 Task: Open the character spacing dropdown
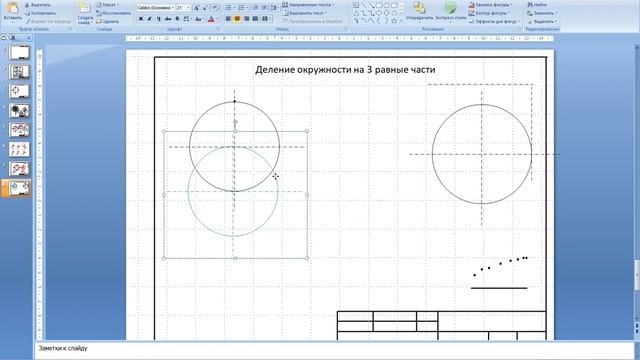[x=188, y=19]
